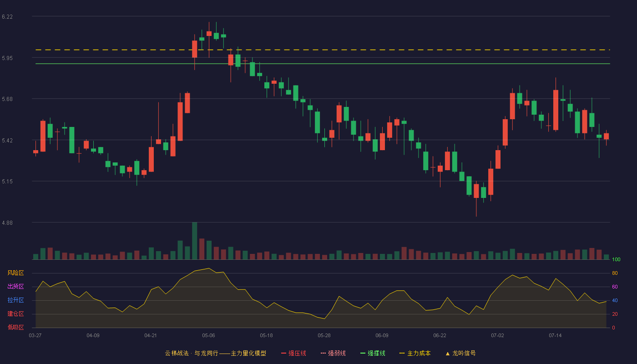Click the 05-18 date label
This screenshot has width=637, height=364.
266,335
